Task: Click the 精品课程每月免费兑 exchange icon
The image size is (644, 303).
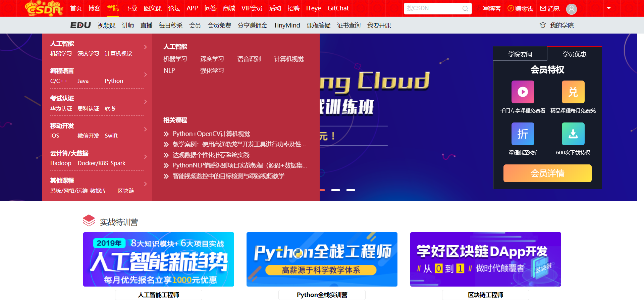Action: [573, 92]
